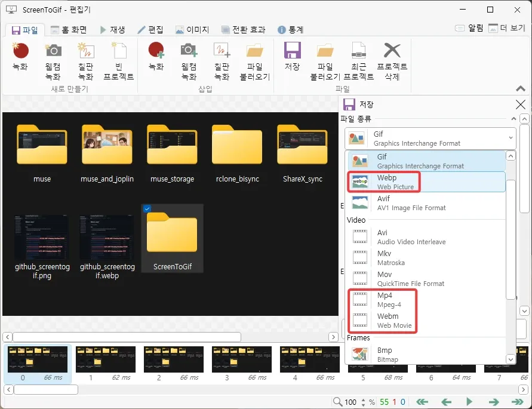Image resolution: width=532 pixels, height=409 pixels.
Task: Jump to first frame with double left arrow
Action: (422, 402)
